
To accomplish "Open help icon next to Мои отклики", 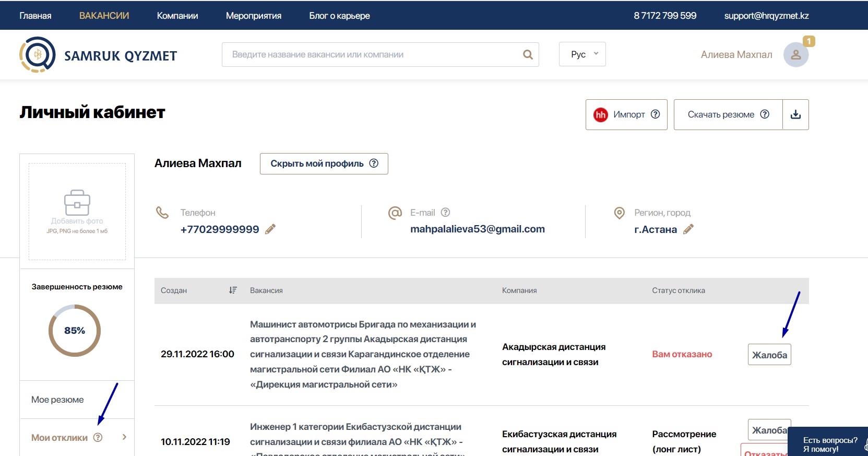I will (x=98, y=437).
